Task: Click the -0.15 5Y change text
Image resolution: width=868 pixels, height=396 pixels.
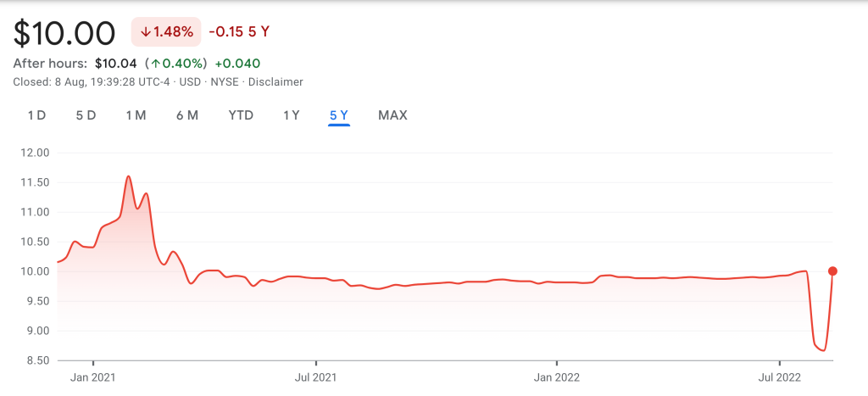Action: (x=239, y=32)
